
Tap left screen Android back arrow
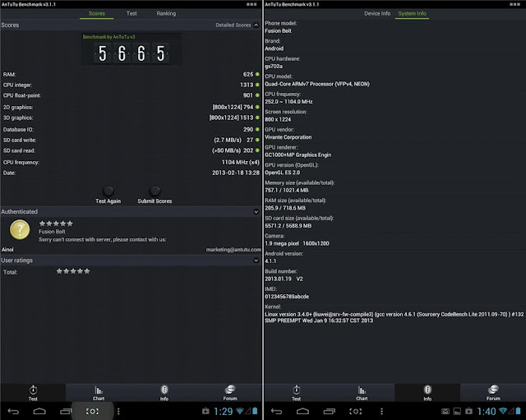[13, 411]
